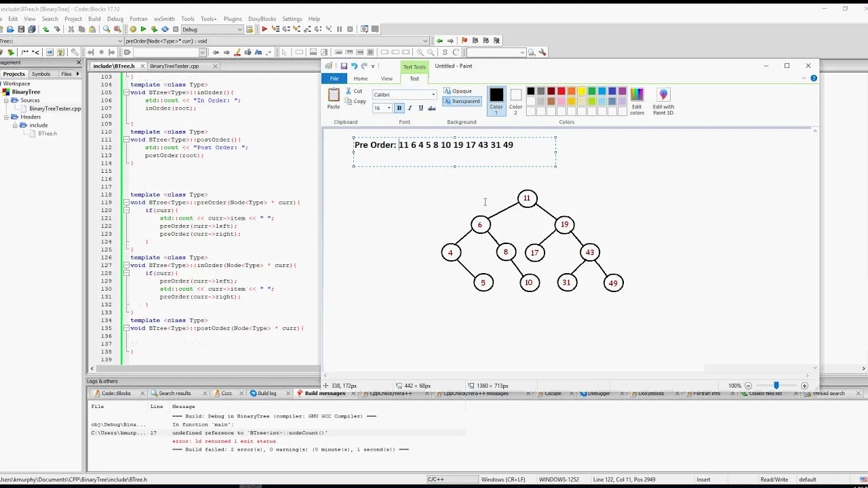Image resolution: width=868 pixels, height=488 pixels.
Task: Toggle Bold formatting in Paint's Font group
Action: pos(399,108)
